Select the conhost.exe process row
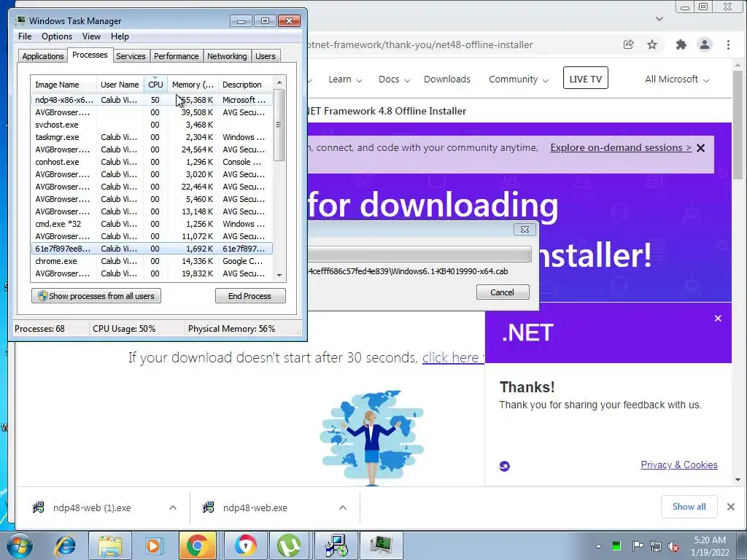The width and height of the screenshot is (747, 560). pyautogui.click(x=152, y=163)
